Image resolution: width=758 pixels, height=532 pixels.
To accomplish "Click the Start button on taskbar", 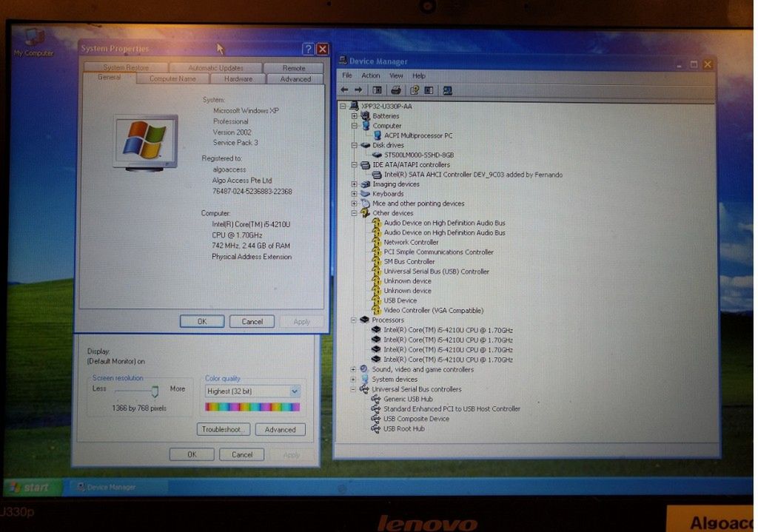I will pyautogui.click(x=32, y=487).
